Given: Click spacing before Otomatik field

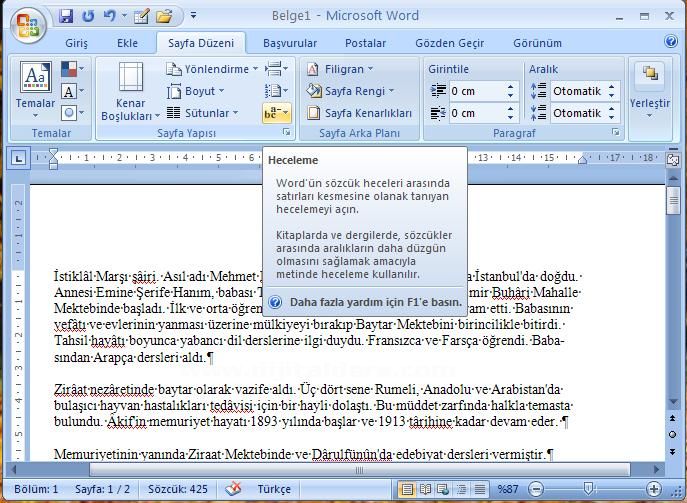Looking at the screenshot, I should (x=577, y=91).
